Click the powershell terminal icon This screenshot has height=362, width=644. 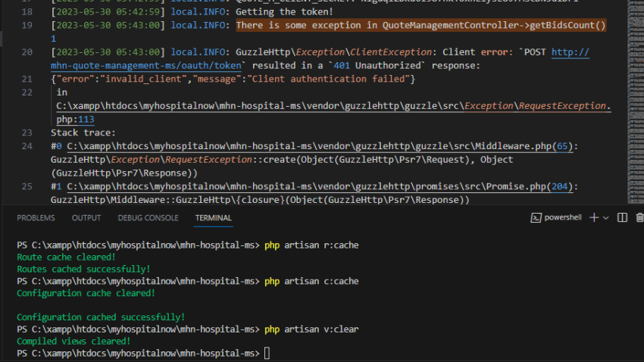click(x=536, y=217)
